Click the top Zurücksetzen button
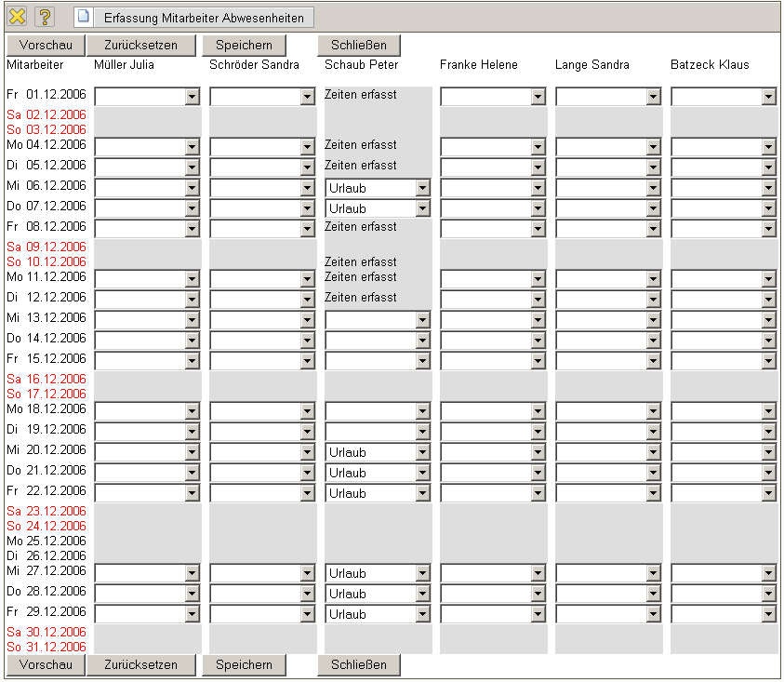The height and width of the screenshot is (682, 784). tap(140, 45)
